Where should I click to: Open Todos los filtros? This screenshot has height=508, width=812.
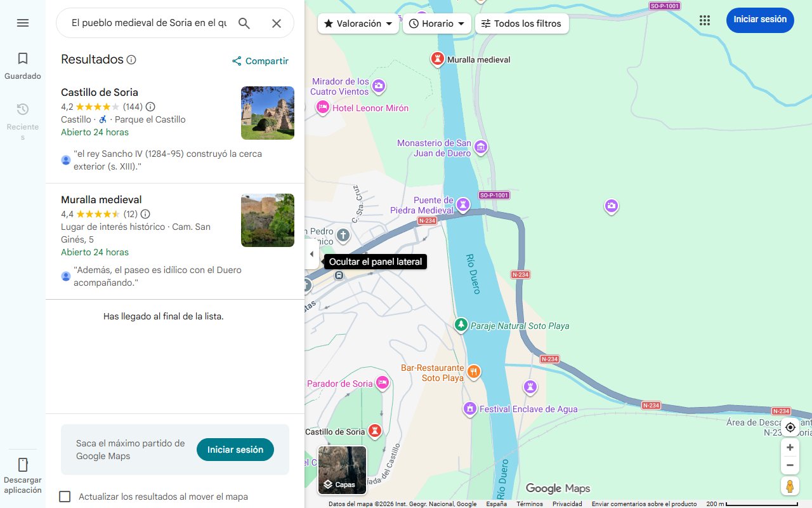(x=521, y=23)
